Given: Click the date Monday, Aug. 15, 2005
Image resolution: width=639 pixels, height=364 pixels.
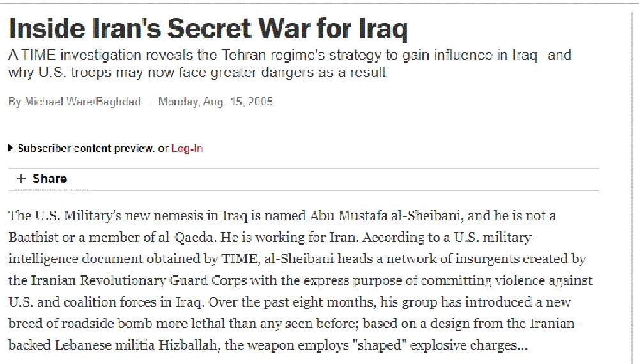Looking at the screenshot, I should (215, 102).
